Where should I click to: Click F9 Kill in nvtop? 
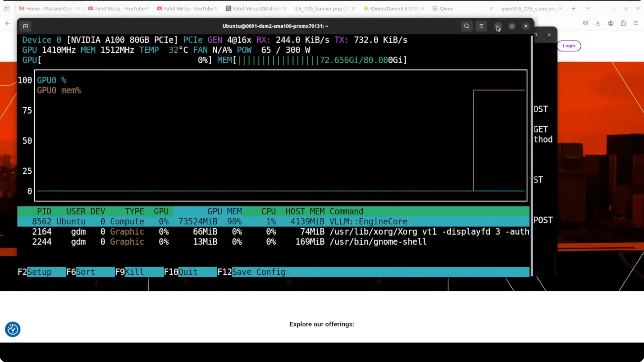tap(139, 272)
